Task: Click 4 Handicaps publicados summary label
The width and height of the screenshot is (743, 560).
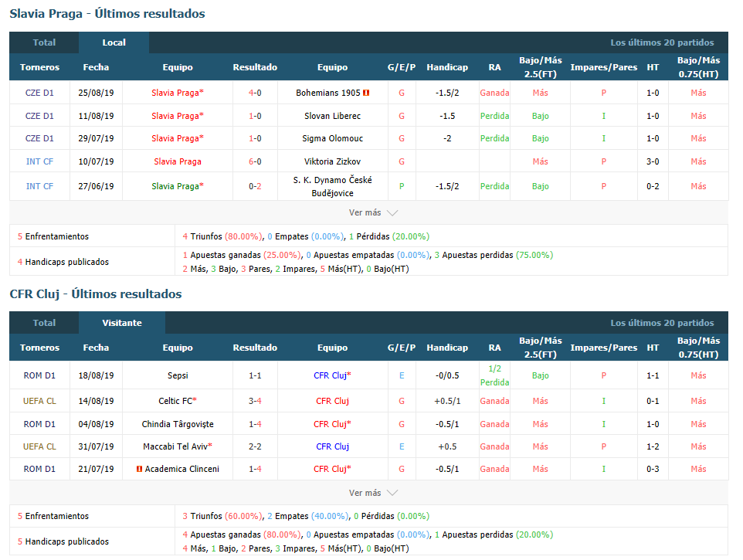Action: point(63,262)
